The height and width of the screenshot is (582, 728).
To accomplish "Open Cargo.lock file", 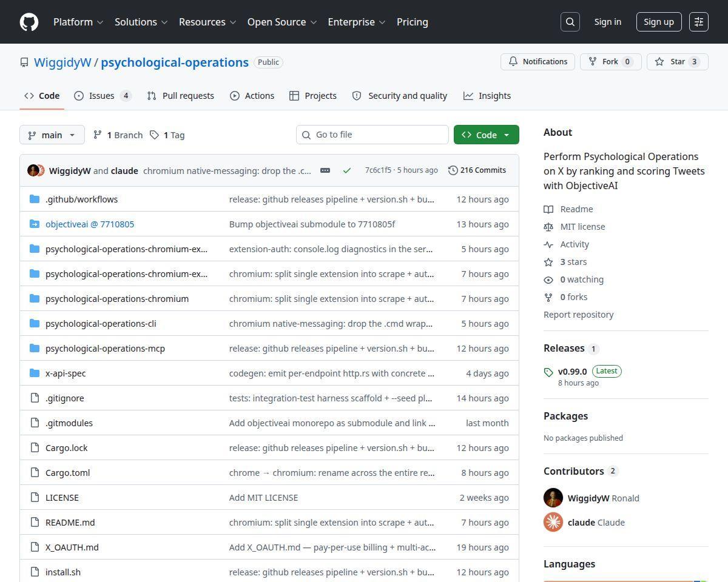I will click(67, 448).
